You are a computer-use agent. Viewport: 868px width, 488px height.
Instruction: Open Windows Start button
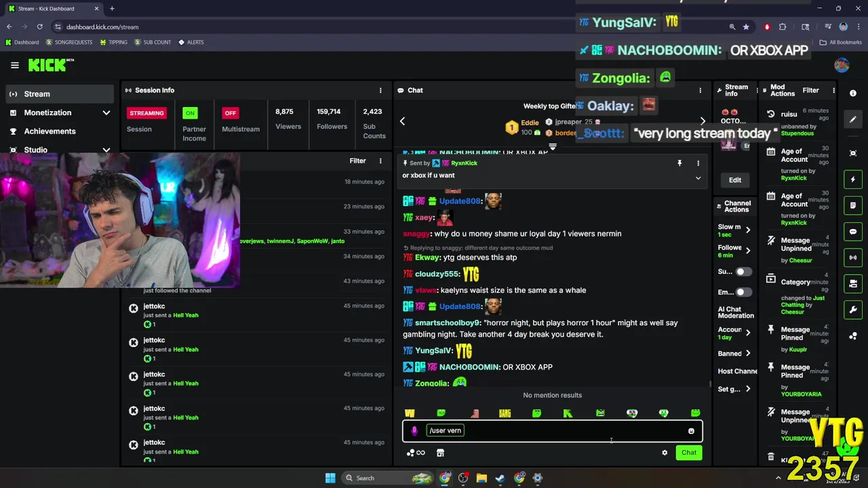tap(330, 478)
